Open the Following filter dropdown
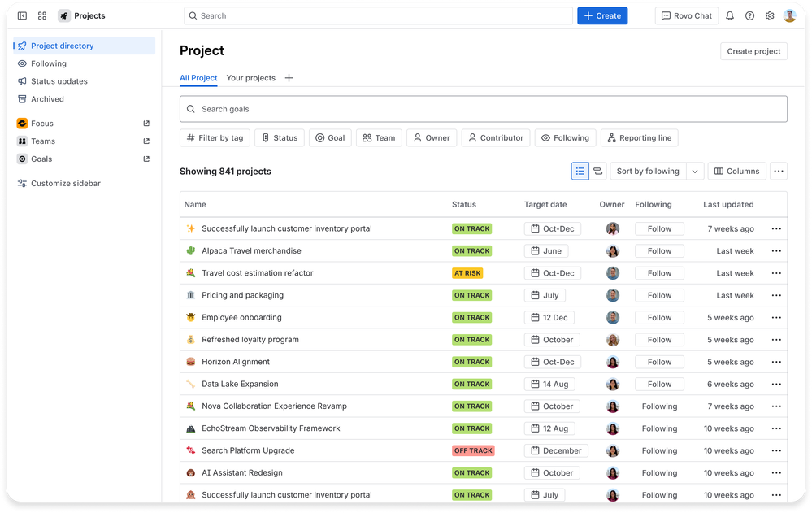The width and height of the screenshot is (812, 513). coord(565,138)
